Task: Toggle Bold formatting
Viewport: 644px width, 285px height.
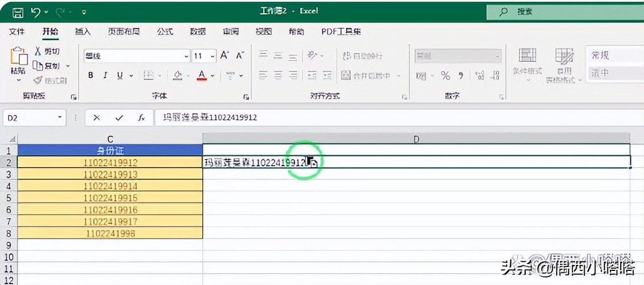Action: pyautogui.click(x=91, y=76)
